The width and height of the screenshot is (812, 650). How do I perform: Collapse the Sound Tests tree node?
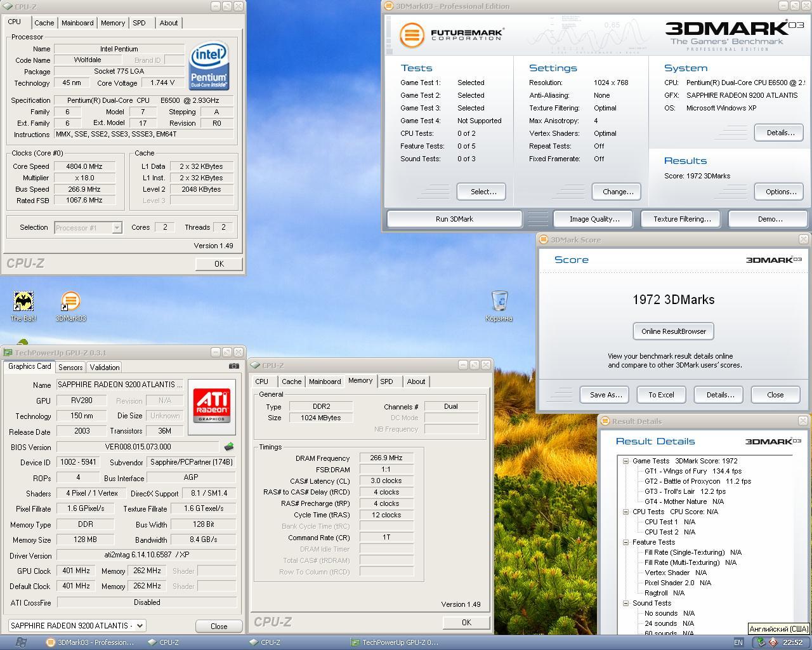click(x=625, y=603)
